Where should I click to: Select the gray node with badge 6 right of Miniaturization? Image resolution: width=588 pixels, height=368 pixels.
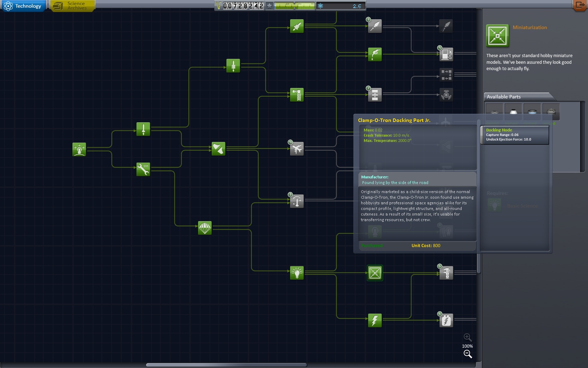446,273
